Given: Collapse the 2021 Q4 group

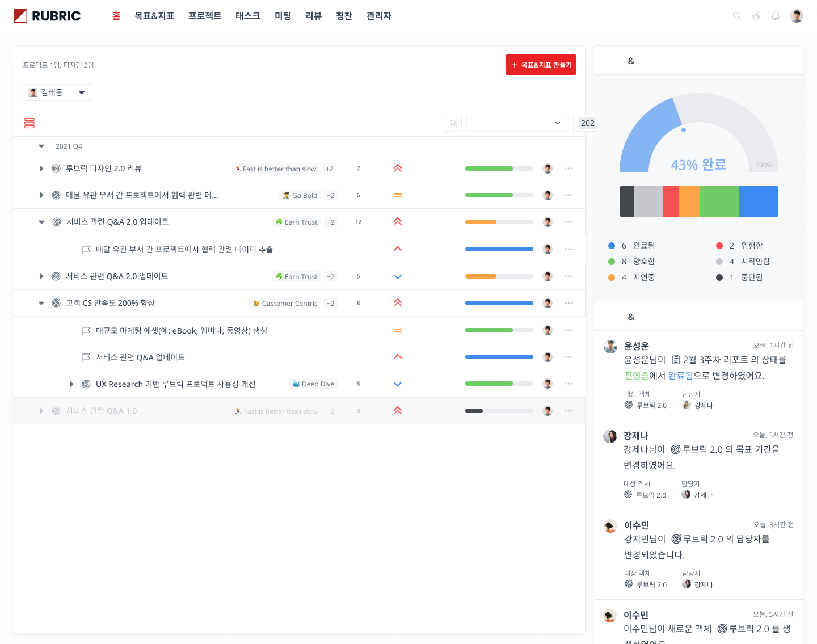Looking at the screenshot, I should pyautogui.click(x=41, y=146).
